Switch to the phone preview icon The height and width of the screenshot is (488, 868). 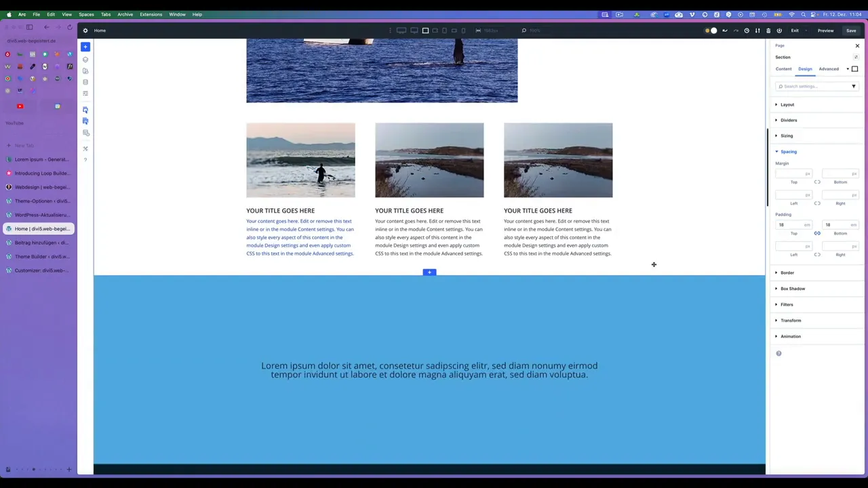pyautogui.click(x=463, y=30)
